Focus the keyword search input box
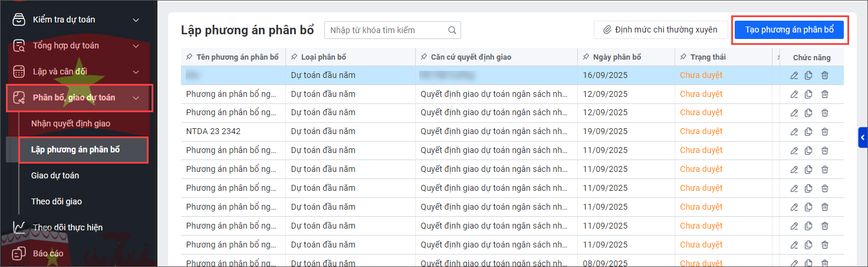868x267 pixels. point(386,30)
